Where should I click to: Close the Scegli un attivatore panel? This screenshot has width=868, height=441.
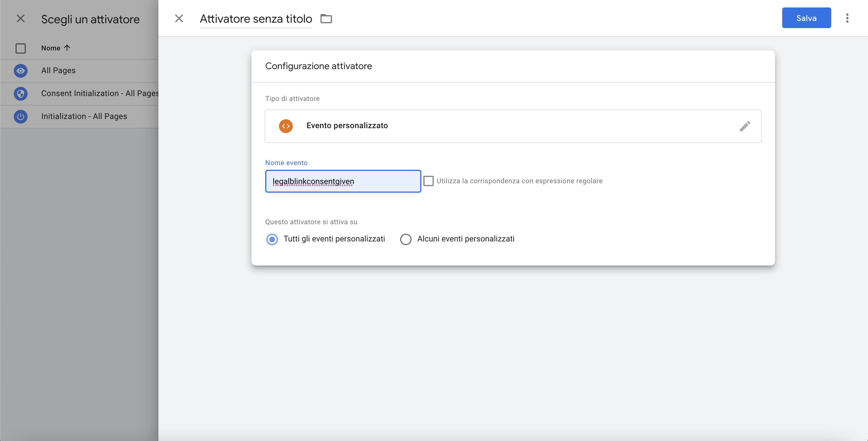pyautogui.click(x=21, y=19)
